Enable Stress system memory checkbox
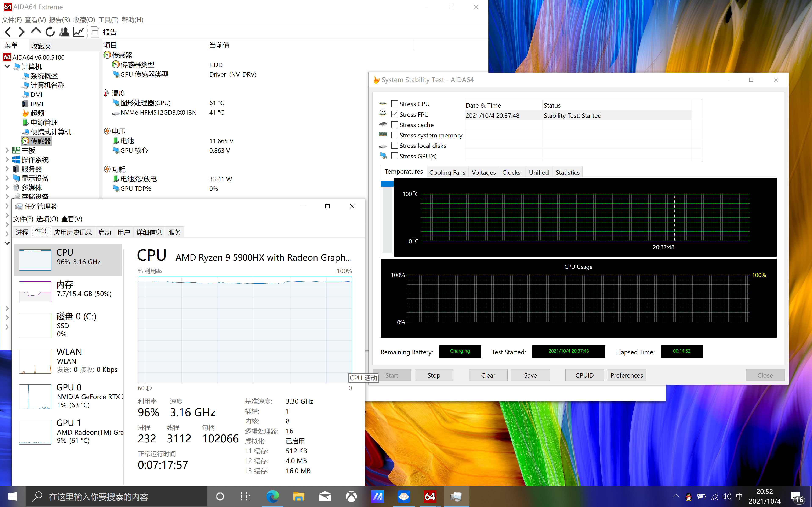Image resolution: width=812 pixels, height=507 pixels. 395,135
